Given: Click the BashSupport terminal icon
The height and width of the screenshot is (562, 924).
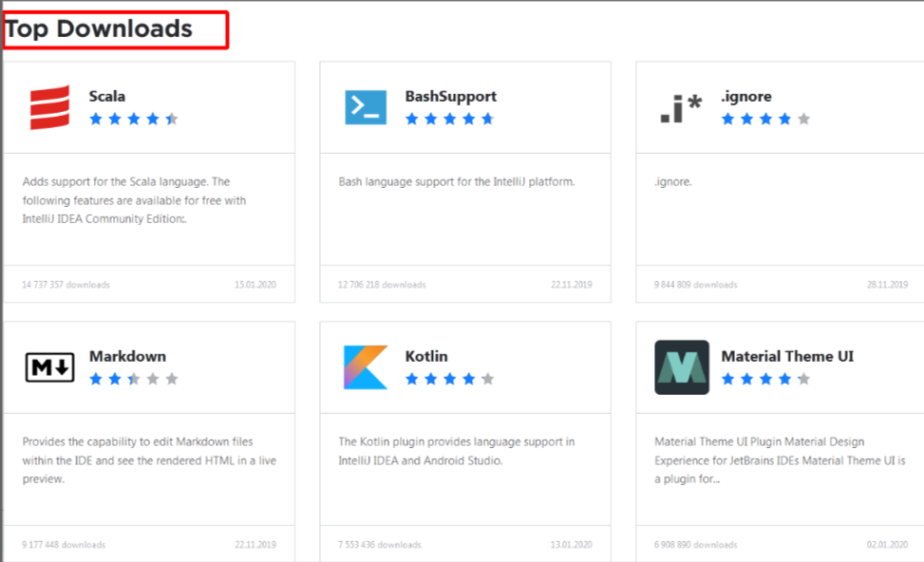Looking at the screenshot, I should click(x=366, y=107).
